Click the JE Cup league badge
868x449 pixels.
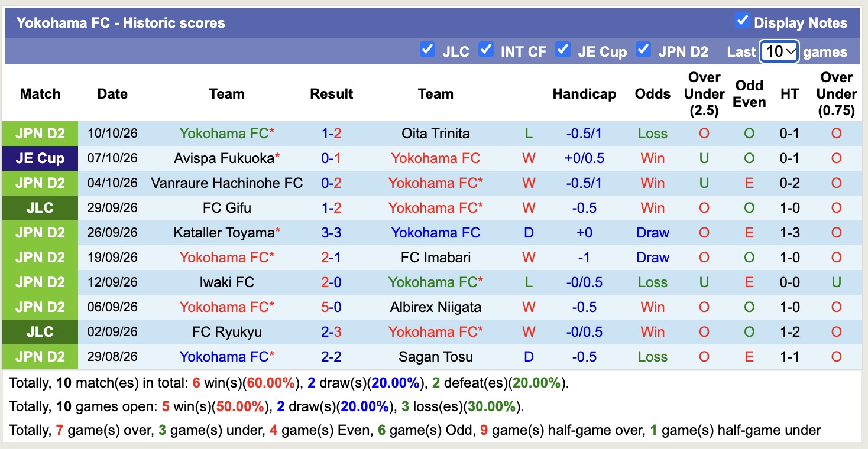tap(40, 158)
